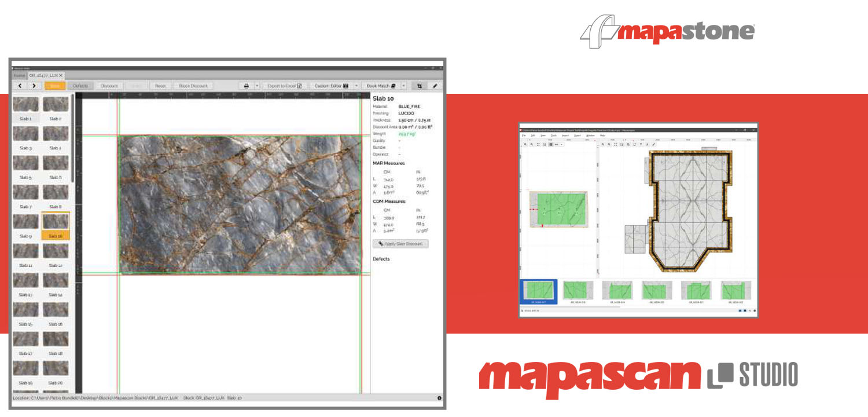Close the GR_16477_LUX tab
The height and width of the screenshot is (417, 868).
coord(61,75)
